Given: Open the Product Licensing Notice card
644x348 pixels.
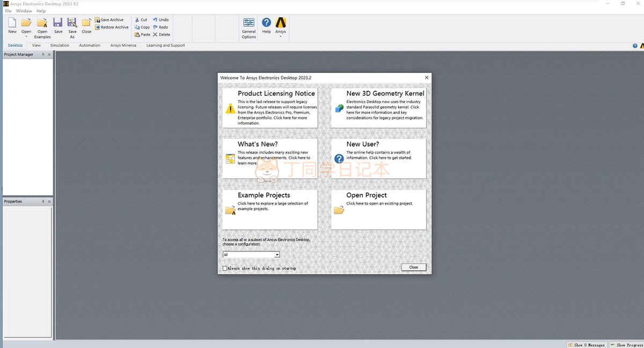Looking at the screenshot, I should point(270,108).
